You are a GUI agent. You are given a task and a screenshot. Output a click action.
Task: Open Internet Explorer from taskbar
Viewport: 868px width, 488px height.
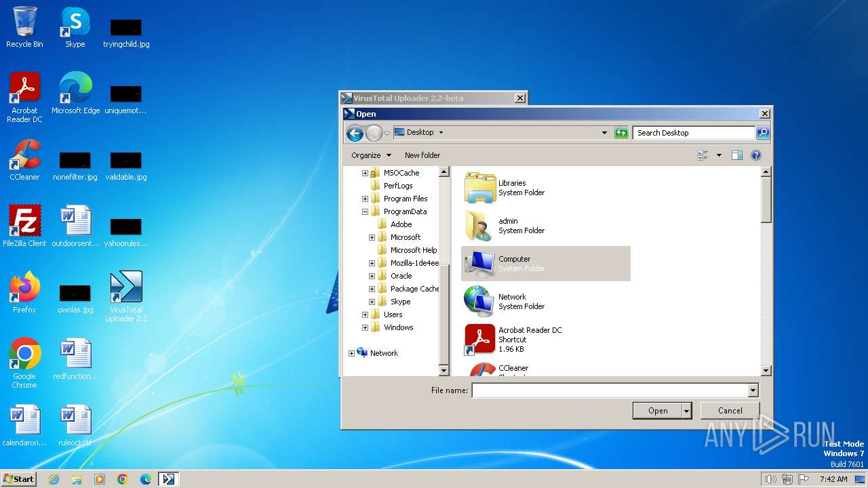54,479
